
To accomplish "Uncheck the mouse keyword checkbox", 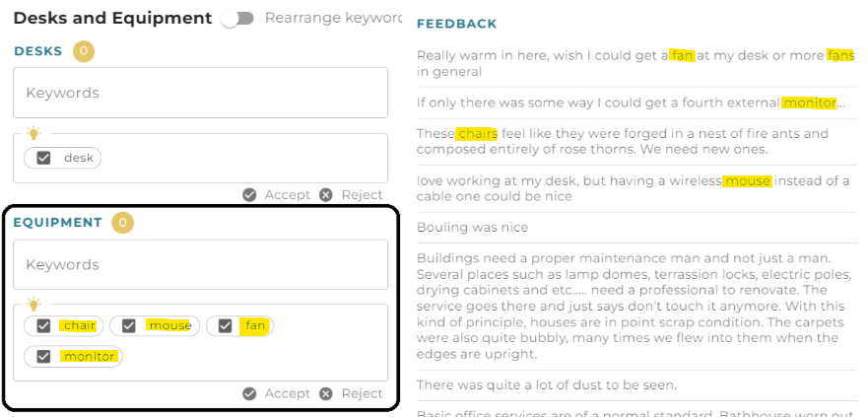I will (x=129, y=325).
